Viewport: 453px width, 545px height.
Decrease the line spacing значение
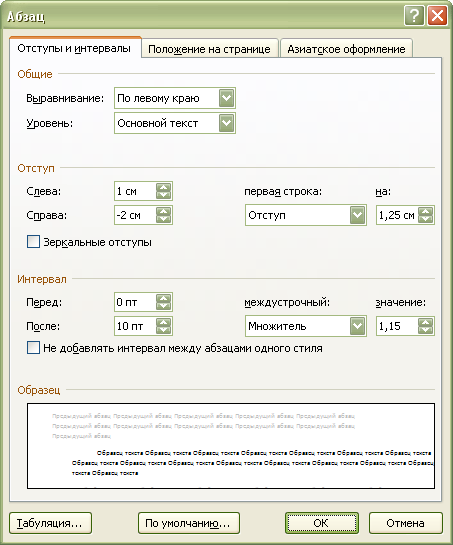426,330
